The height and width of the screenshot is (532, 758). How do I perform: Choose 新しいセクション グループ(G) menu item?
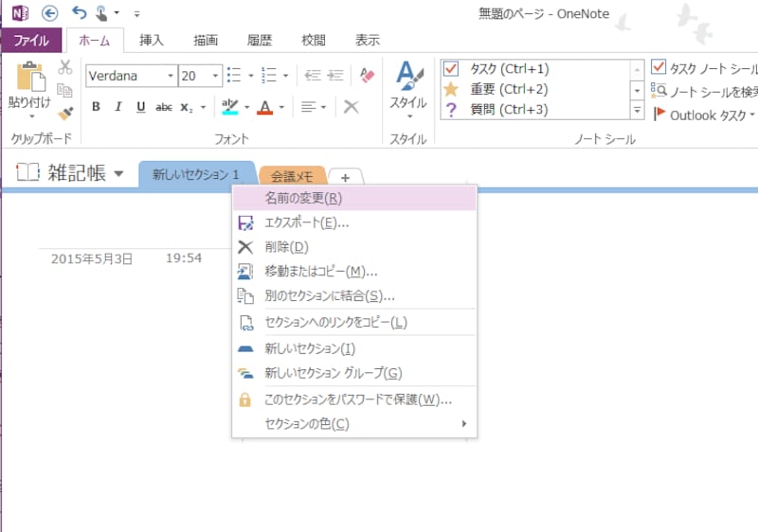pos(354,373)
